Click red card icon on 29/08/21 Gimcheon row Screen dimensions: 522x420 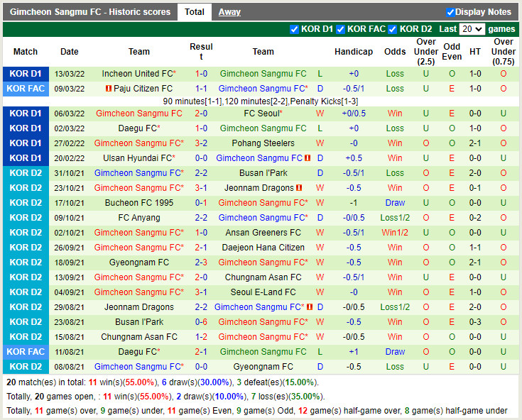(x=310, y=307)
